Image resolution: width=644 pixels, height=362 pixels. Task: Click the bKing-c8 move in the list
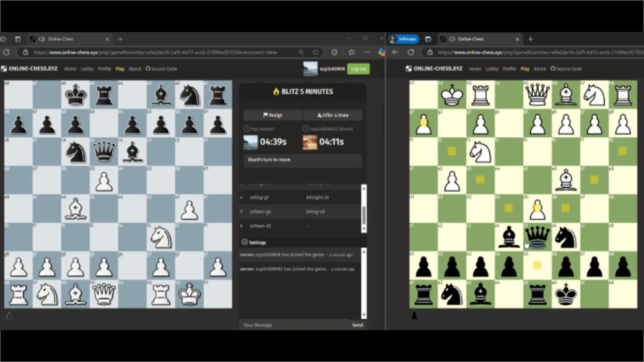pyautogui.click(x=315, y=212)
